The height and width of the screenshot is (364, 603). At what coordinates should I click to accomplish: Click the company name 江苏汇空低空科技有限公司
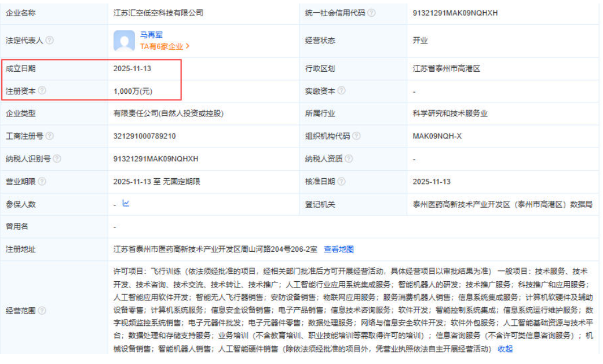[x=158, y=13]
